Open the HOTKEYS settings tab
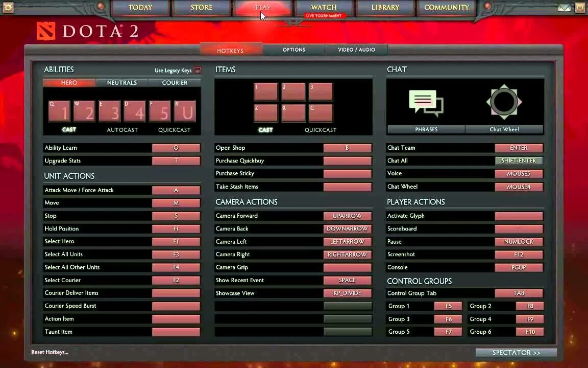 [x=231, y=50]
